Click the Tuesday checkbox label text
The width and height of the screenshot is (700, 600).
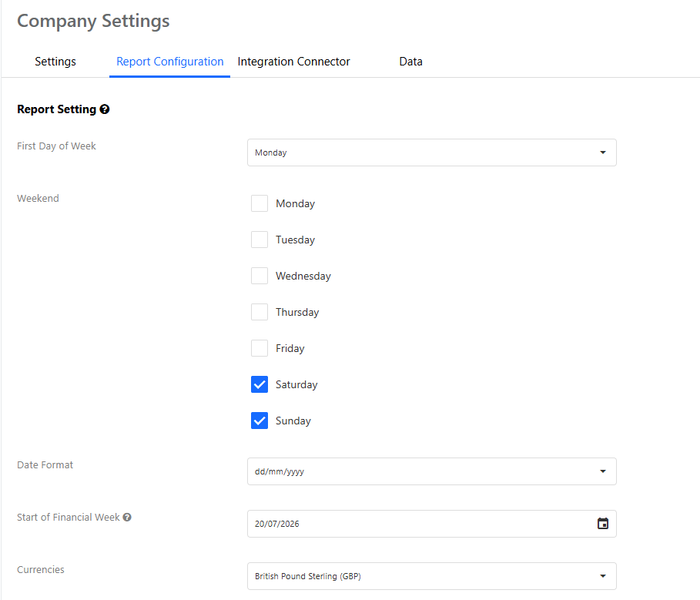[x=295, y=240]
